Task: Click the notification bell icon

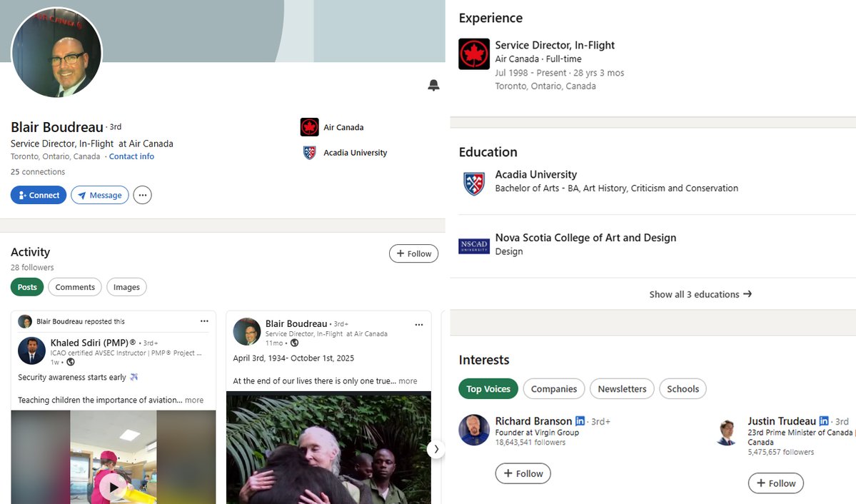Action: pyautogui.click(x=433, y=85)
